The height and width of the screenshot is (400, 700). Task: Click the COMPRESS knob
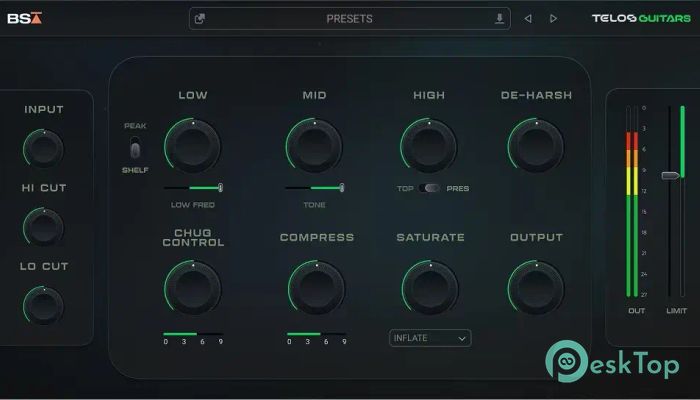(316, 288)
